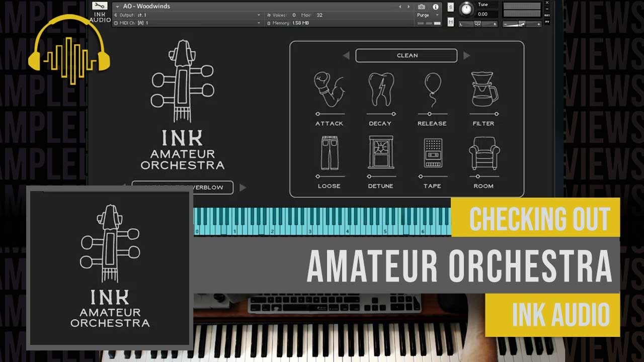Click the boxing glove Attack icon
The image size is (644, 362).
point(329,89)
